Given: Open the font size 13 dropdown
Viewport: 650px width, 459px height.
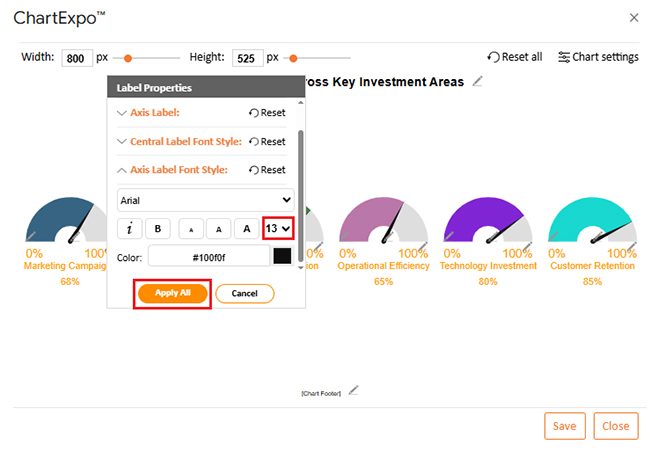Looking at the screenshot, I should point(278,229).
